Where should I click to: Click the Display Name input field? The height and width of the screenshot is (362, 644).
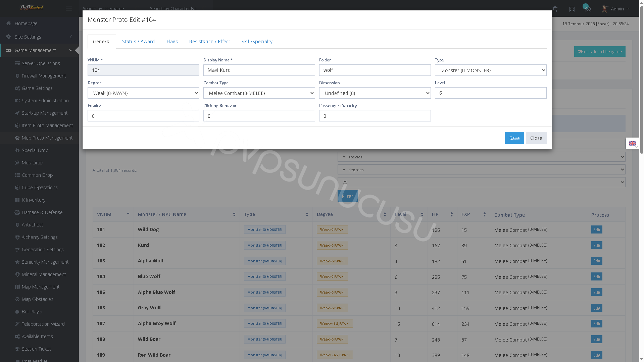click(259, 70)
